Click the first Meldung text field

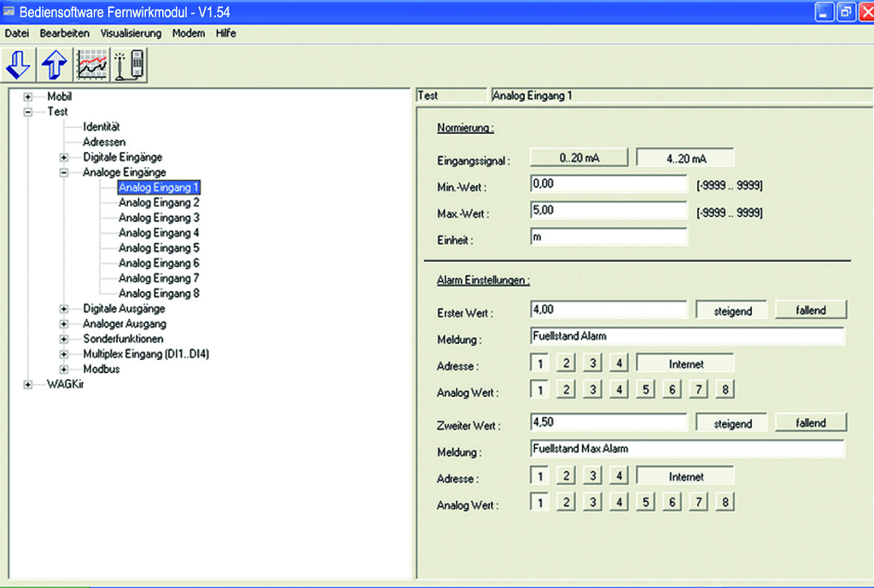point(686,336)
